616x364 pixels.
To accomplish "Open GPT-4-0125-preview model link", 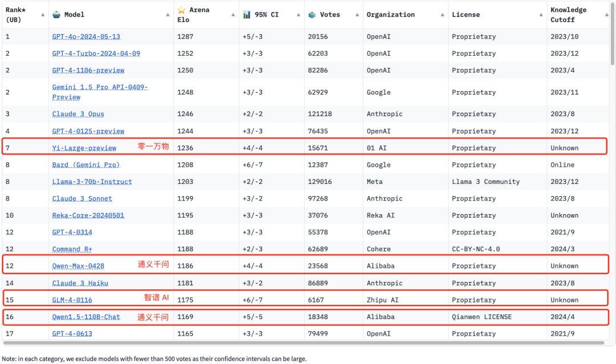I will click(x=88, y=131).
